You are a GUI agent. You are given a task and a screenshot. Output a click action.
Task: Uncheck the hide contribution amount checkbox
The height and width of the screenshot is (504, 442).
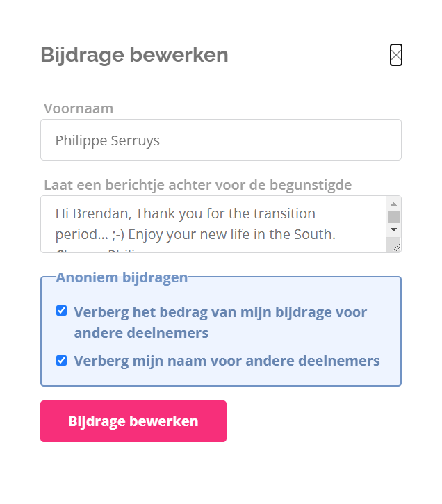(62, 311)
